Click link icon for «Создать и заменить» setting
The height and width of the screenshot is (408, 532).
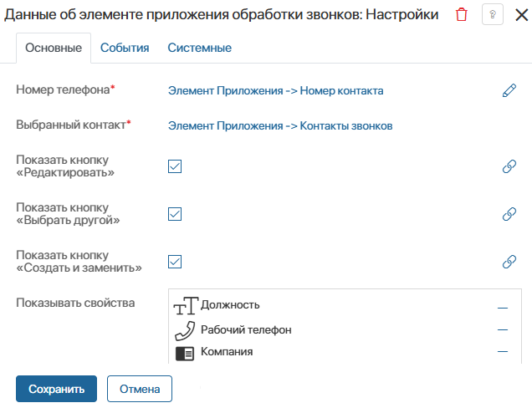pyautogui.click(x=509, y=262)
